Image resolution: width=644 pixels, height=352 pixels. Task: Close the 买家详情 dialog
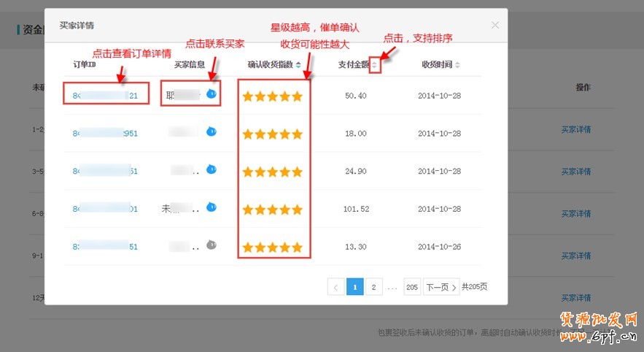coord(495,25)
